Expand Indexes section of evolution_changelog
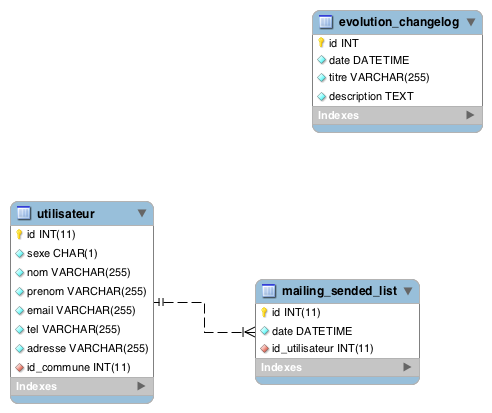This screenshot has height=413, width=492. 470,115
